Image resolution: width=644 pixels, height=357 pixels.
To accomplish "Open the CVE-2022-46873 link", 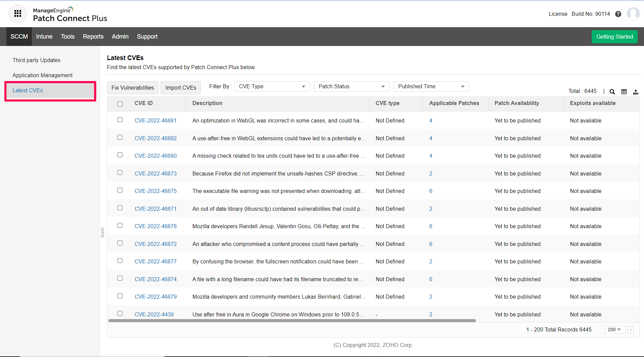I will 156,173.
